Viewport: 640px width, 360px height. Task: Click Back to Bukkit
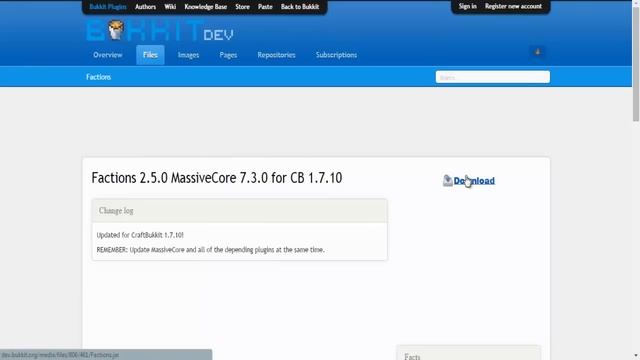(x=300, y=7)
